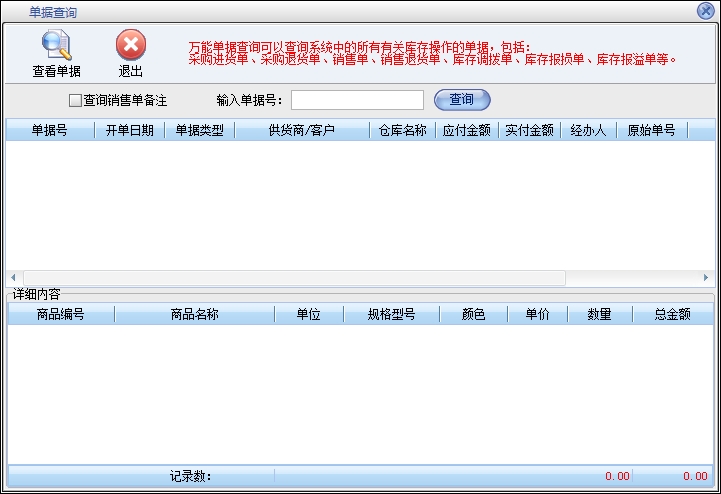The height and width of the screenshot is (494, 721).
Task: Focus the 输入单据号 text field
Action: point(357,100)
